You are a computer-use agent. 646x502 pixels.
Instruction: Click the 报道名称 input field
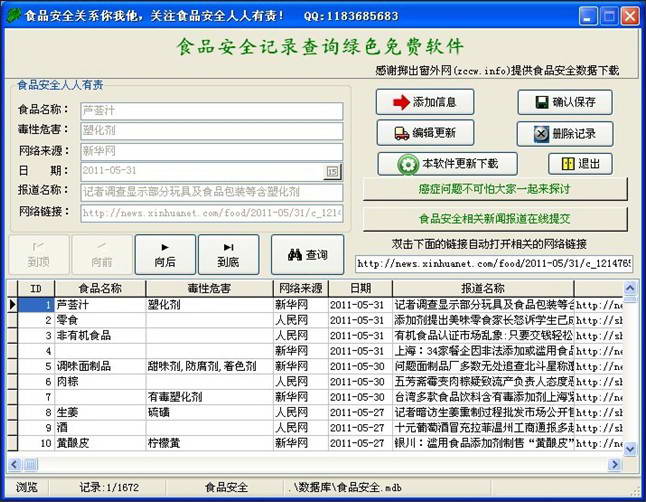pyautogui.click(x=212, y=192)
